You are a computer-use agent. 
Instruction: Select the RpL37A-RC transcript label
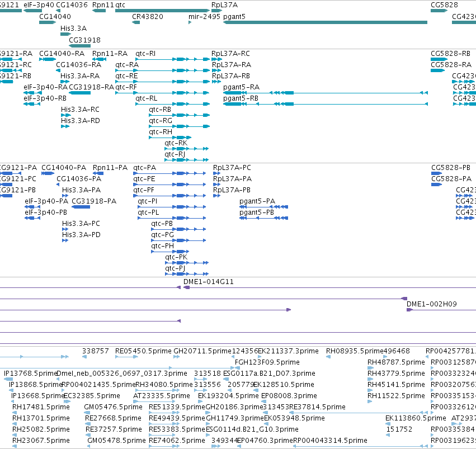[x=230, y=54]
